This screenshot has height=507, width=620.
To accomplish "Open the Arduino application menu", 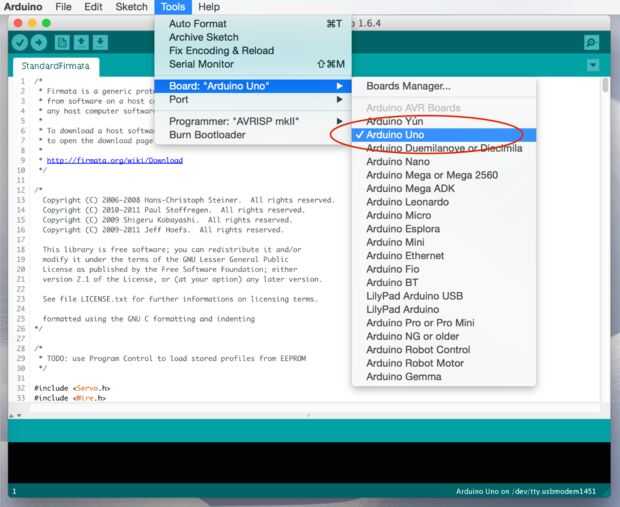I will click(23, 7).
